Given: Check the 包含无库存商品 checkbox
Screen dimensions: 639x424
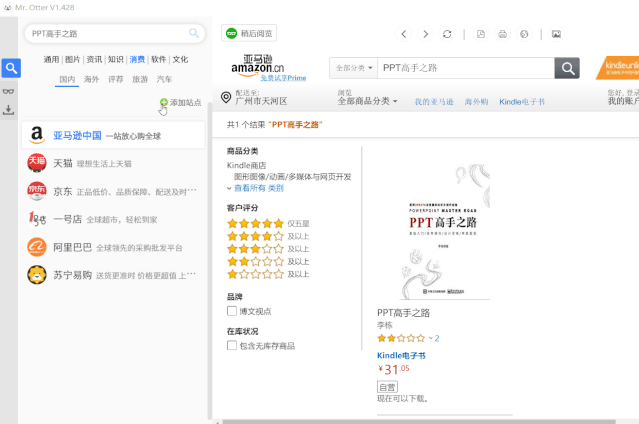Looking at the screenshot, I should (231, 346).
